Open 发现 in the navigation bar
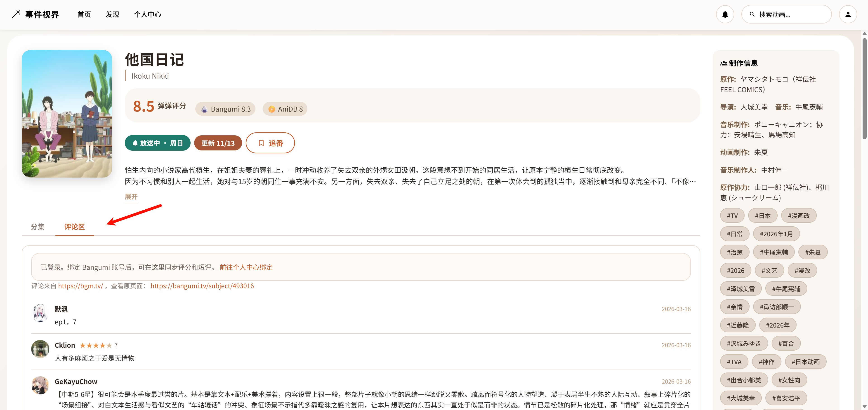Image resolution: width=868 pixels, height=410 pixels. (x=112, y=14)
